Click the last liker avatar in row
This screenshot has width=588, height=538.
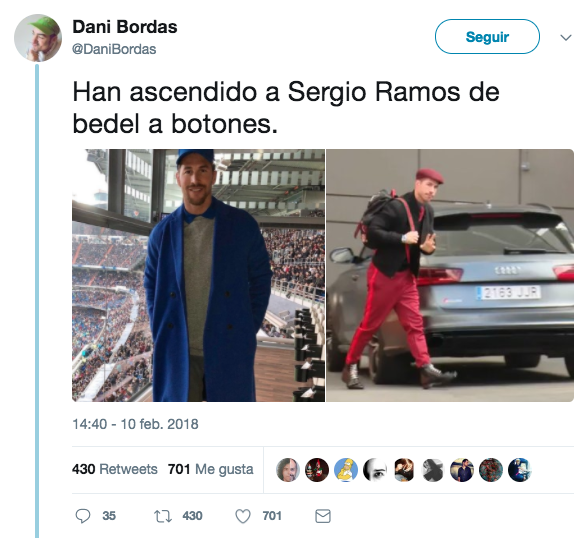click(x=520, y=469)
